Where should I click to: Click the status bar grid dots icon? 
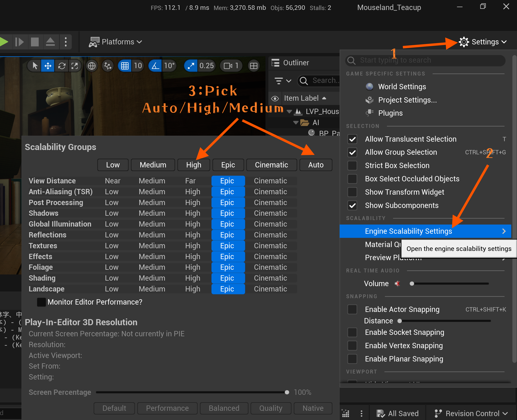(x=346, y=413)
